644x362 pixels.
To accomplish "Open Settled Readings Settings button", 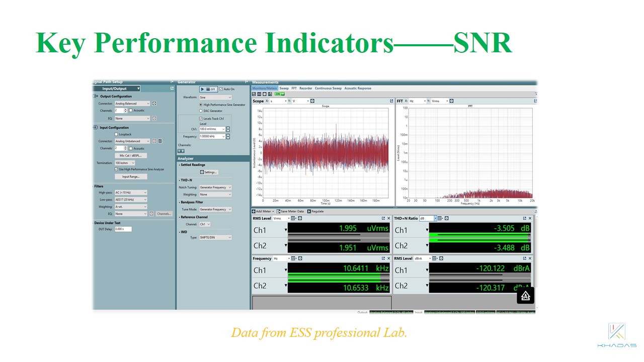I will (x=209, y=172).
